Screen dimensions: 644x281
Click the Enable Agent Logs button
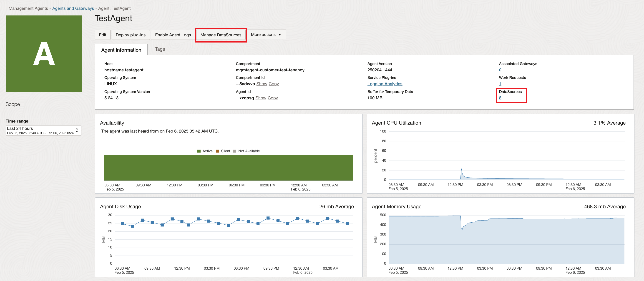pyautogui.click(x=173, y=35)
